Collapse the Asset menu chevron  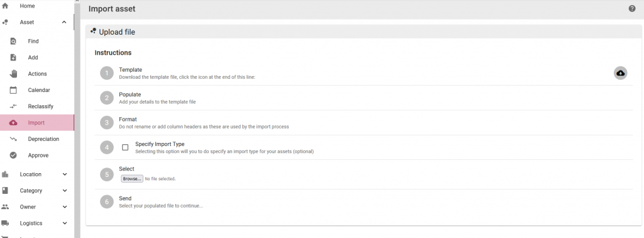click(x=64, y=22)
